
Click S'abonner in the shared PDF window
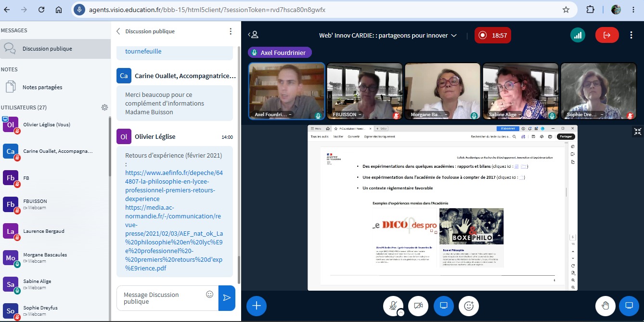pyautogui.click(x=507, y=129)
